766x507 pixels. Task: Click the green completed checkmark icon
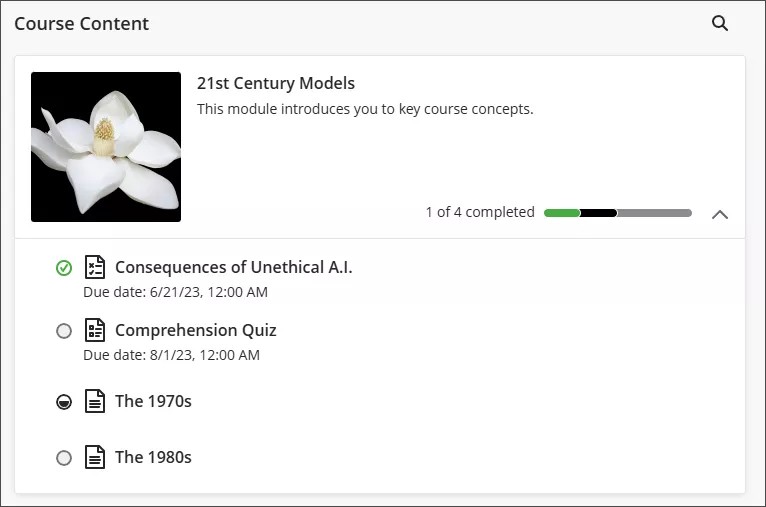64,268
